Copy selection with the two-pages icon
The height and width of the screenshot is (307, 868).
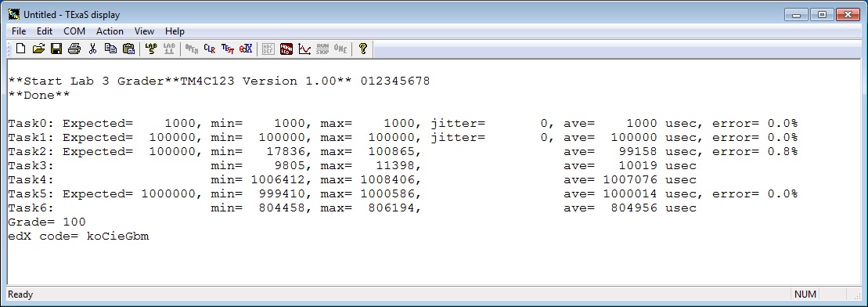point(110,49)
